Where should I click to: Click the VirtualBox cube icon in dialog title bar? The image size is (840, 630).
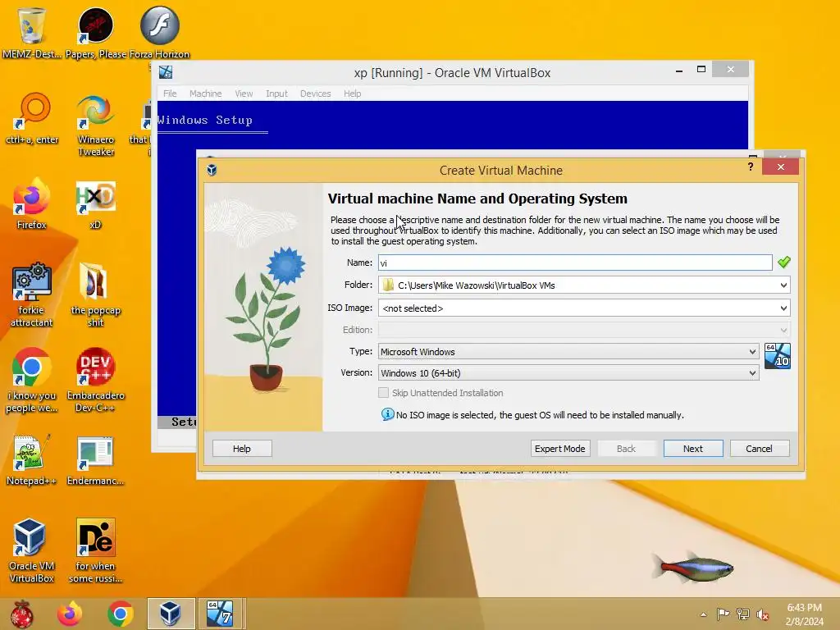pos(212,170)
